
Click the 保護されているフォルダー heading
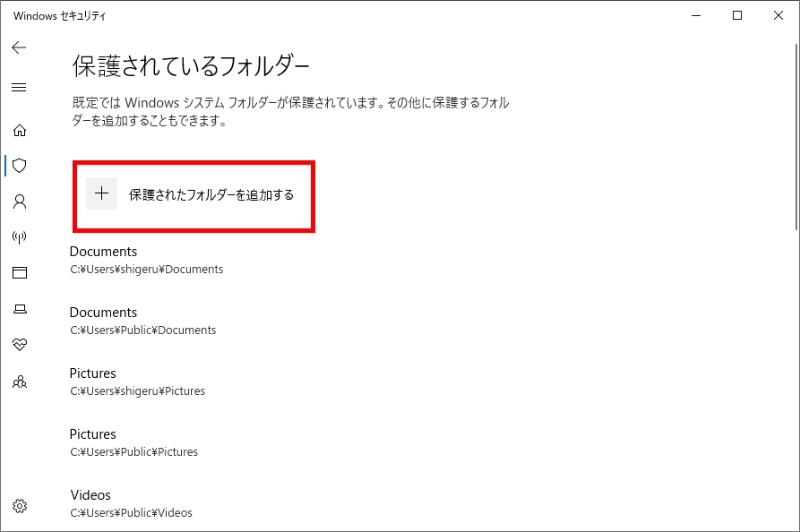point(191,66)
